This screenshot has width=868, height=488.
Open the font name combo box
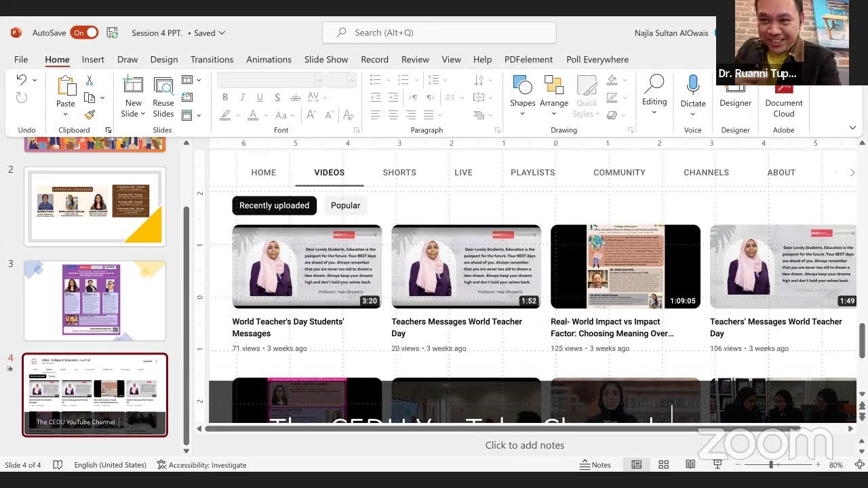coord(271,80)
